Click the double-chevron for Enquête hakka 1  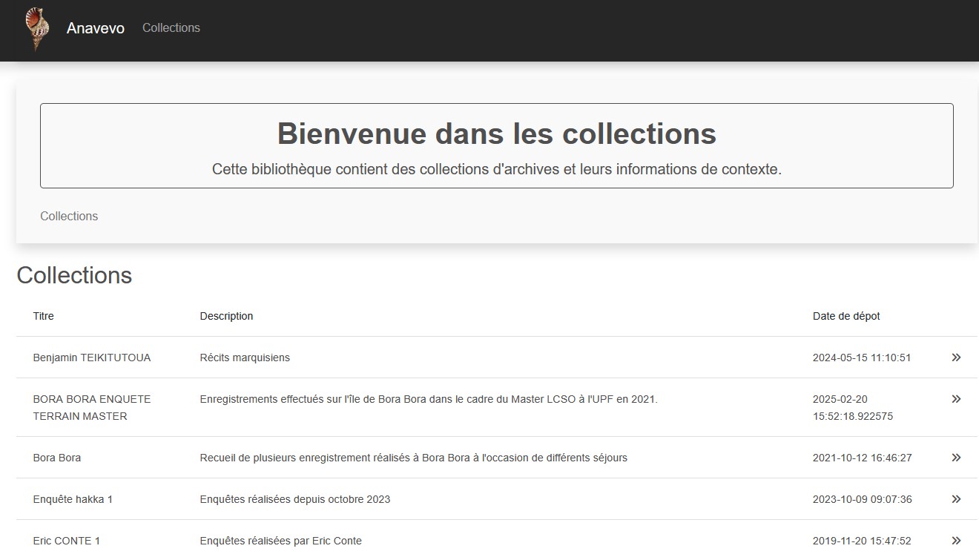tap(956, 499)
